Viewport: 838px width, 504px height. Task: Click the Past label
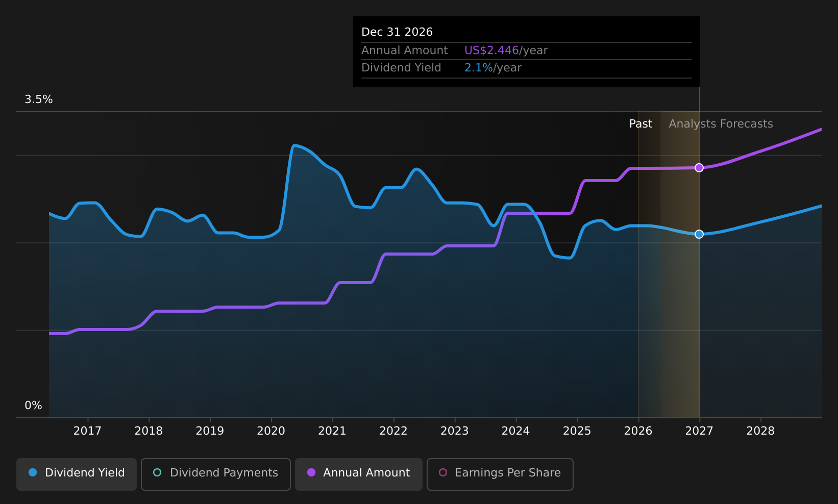point(640,124)
